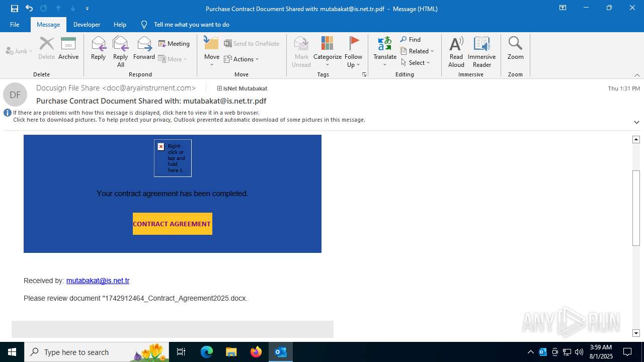The image size is (644, 362).
Task: Expand the Select dropdown
Action: pyautogui.click(x=416, y=63)
